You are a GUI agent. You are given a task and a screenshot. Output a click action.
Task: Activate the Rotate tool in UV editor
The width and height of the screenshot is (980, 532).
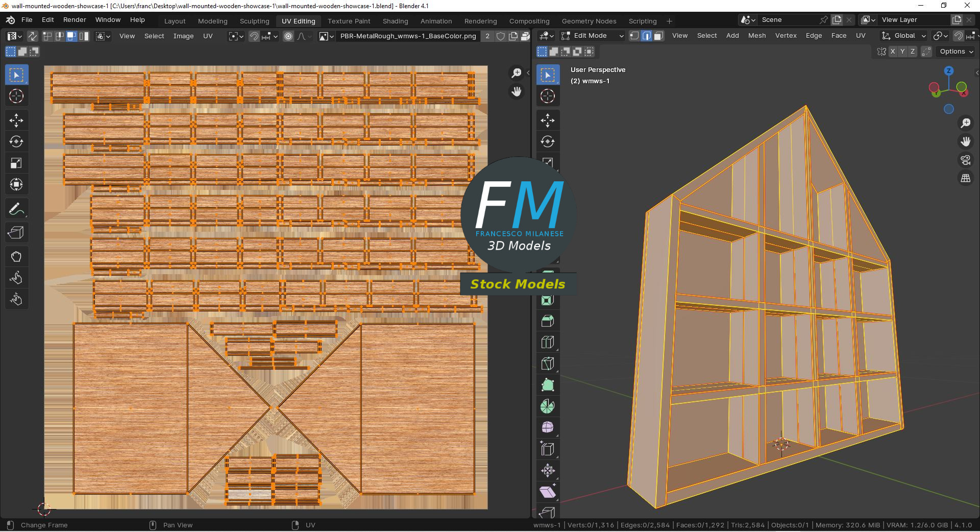tap(16, 142)
